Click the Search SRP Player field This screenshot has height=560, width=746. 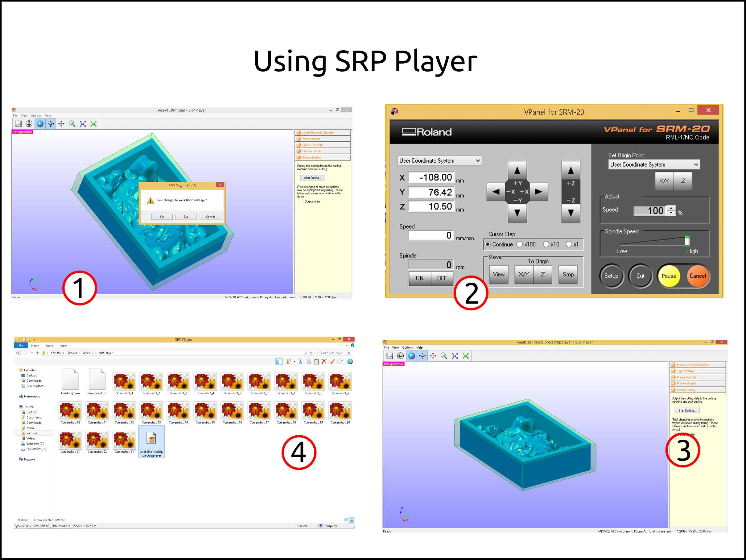pyautogui.click(x=331, y=353)
